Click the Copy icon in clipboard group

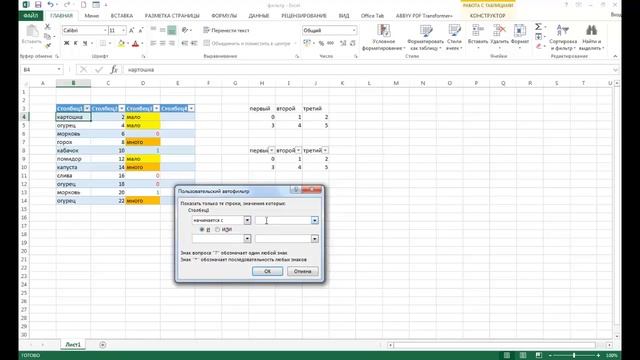pyautogui.click(x=47, y=36)
